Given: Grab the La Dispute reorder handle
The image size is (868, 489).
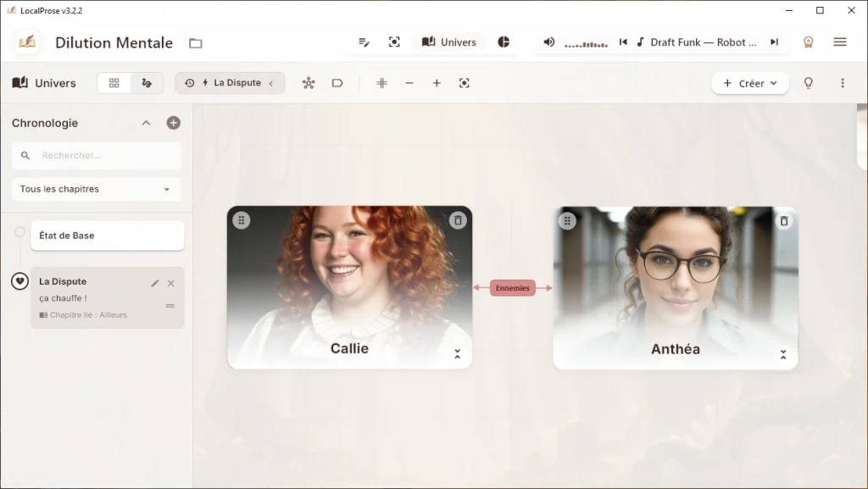Looking at the screenshot, I should pyautogui.click(x=170, y=305).
